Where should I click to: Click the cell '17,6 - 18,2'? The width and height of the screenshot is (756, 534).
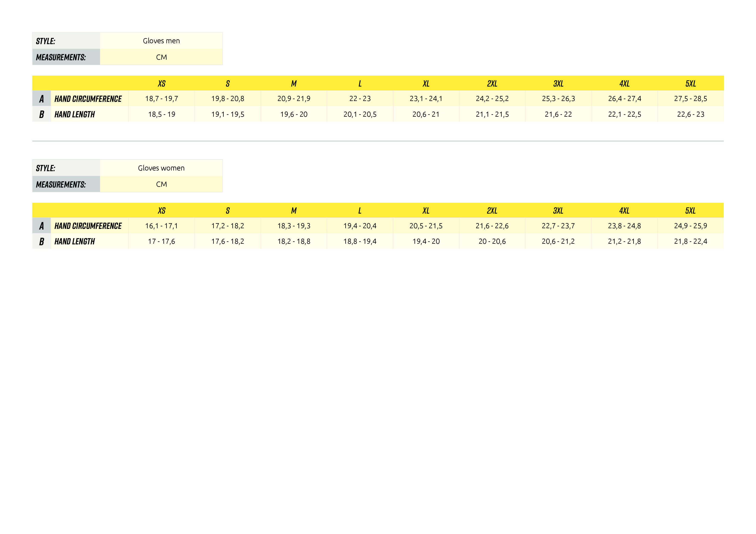click(x=228, y=241)
